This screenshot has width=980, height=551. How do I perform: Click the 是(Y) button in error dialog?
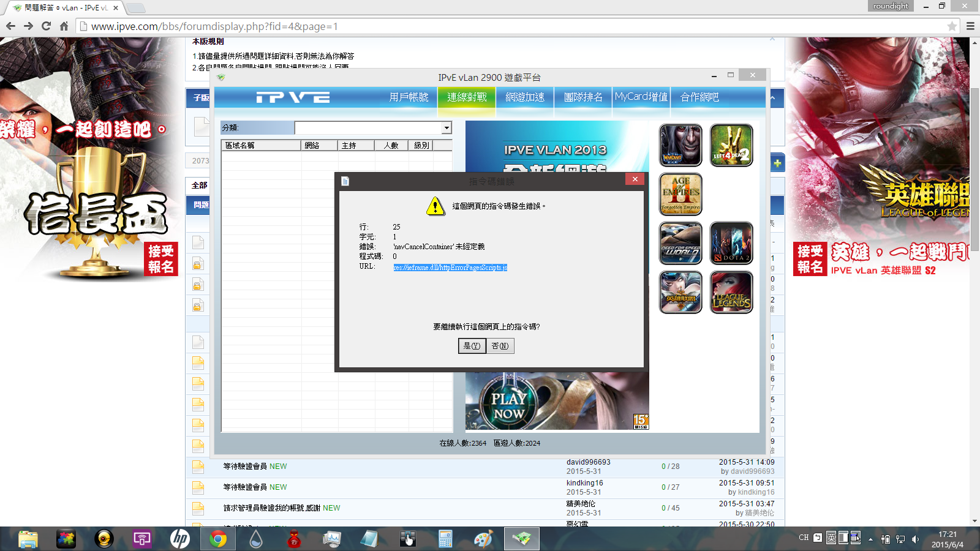[472, 346]
